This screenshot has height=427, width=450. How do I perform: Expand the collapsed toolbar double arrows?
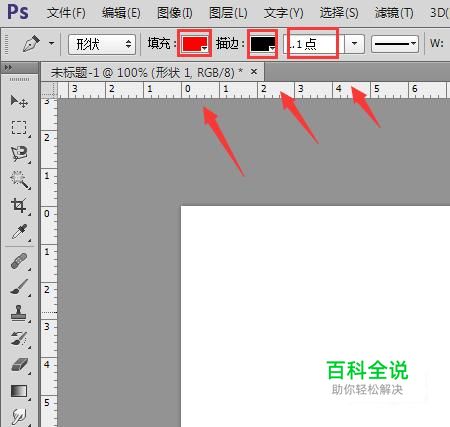tap(8, 68)
